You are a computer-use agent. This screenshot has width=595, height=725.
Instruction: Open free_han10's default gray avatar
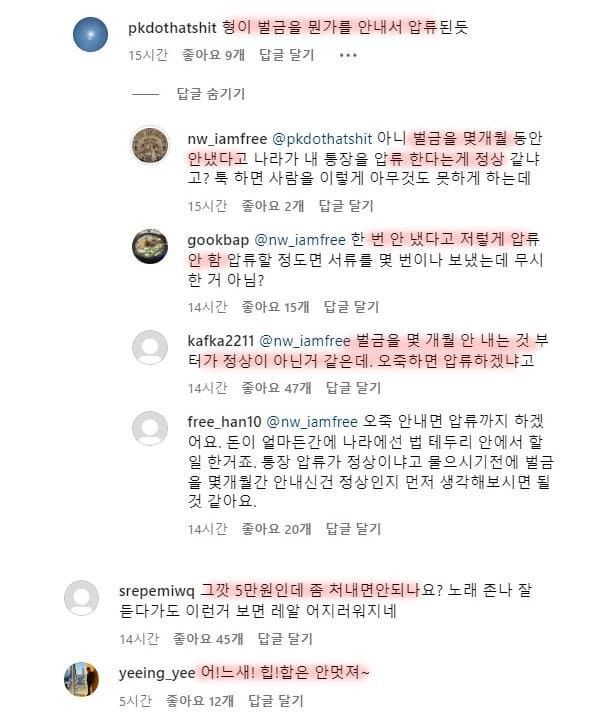coord(150,429)
